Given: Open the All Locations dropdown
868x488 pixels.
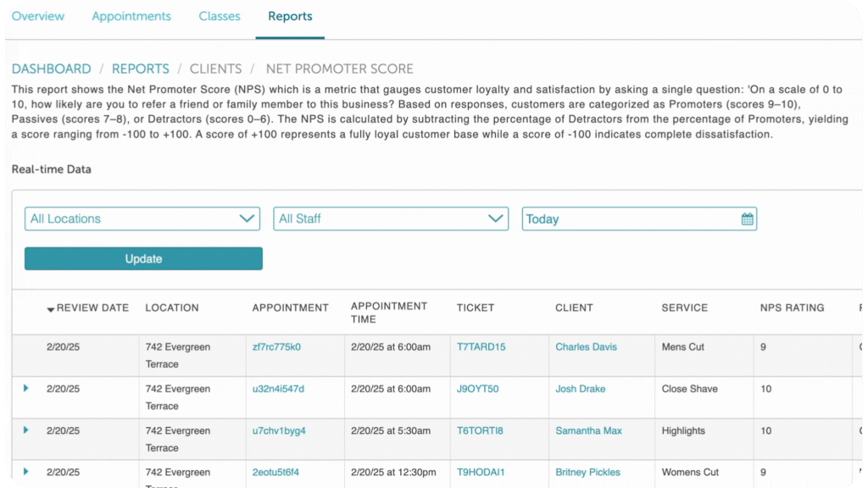Looking at the screenshot, I should point(142,219).
